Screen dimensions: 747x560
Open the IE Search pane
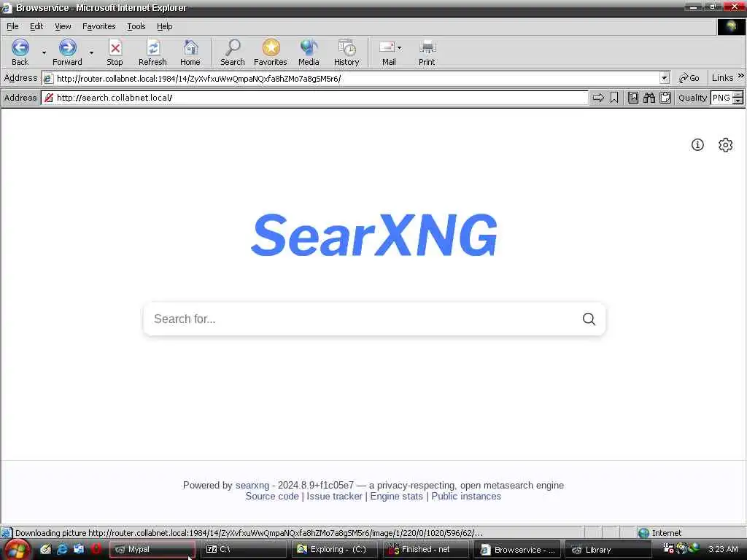(233, 52)
